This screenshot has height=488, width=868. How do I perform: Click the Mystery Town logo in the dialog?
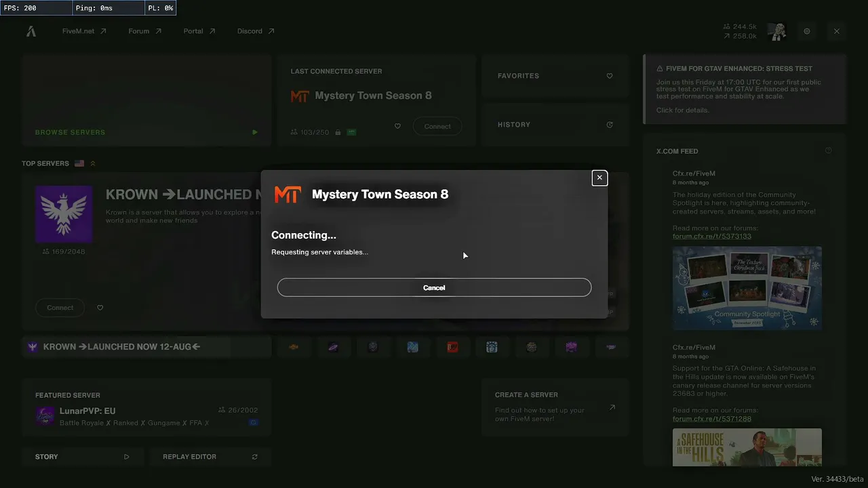click(288, 195)
